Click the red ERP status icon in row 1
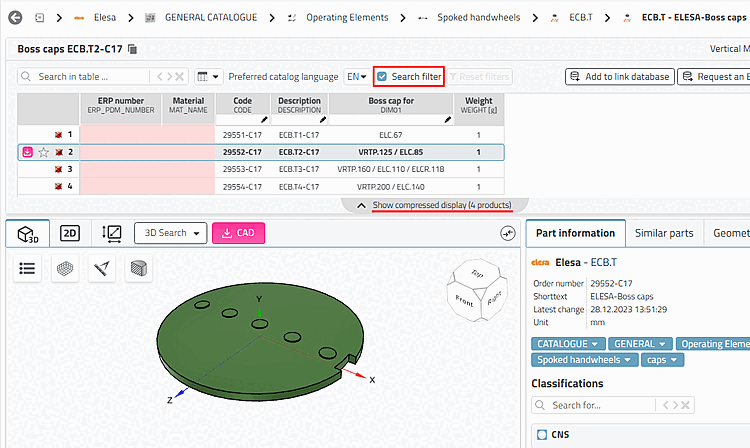This screenshot has height=448, width=750. pos(58,135)
